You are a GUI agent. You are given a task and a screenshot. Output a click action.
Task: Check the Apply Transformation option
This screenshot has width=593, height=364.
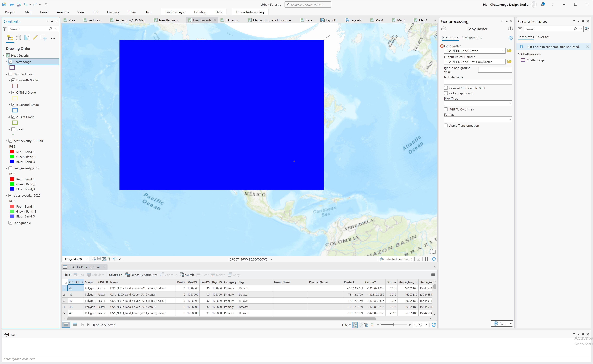[x=446, y=125]
